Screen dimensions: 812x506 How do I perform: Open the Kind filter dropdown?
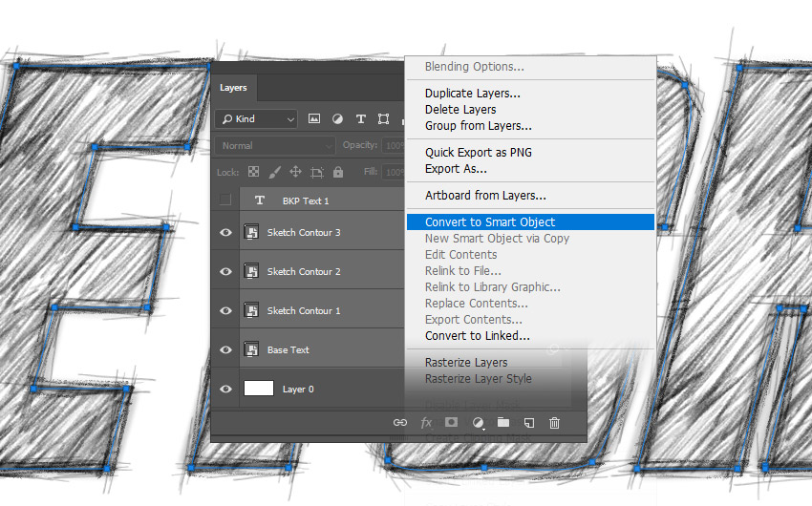[256, 119]
